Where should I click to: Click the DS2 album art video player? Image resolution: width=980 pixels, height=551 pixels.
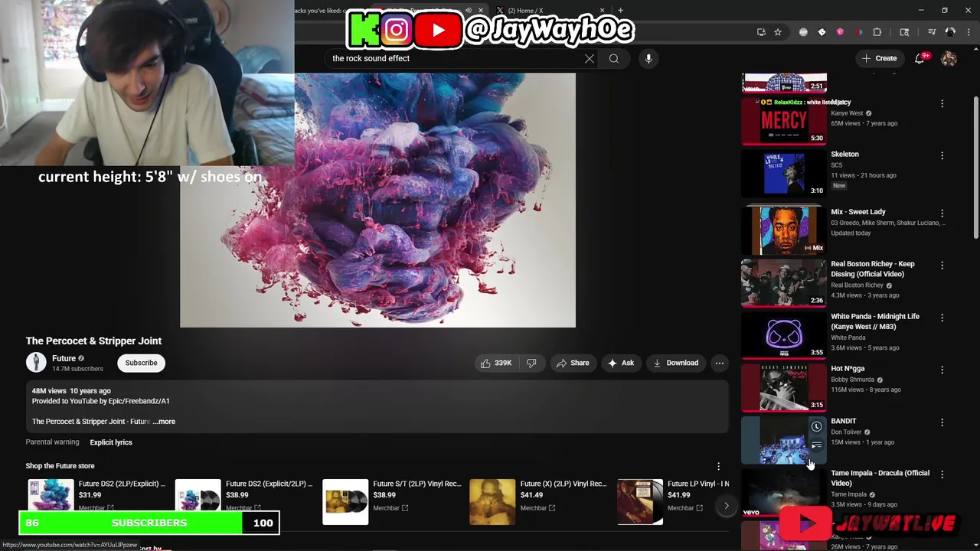(377, 200)
